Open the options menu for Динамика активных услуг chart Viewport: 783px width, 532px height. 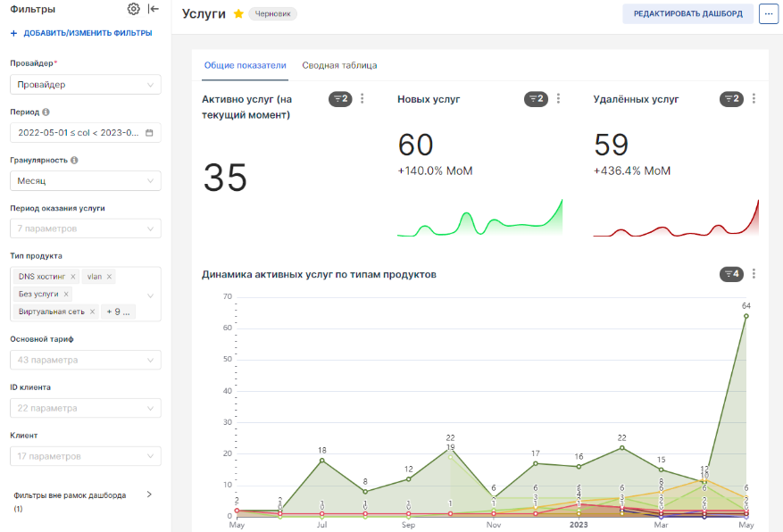(754, 274)
